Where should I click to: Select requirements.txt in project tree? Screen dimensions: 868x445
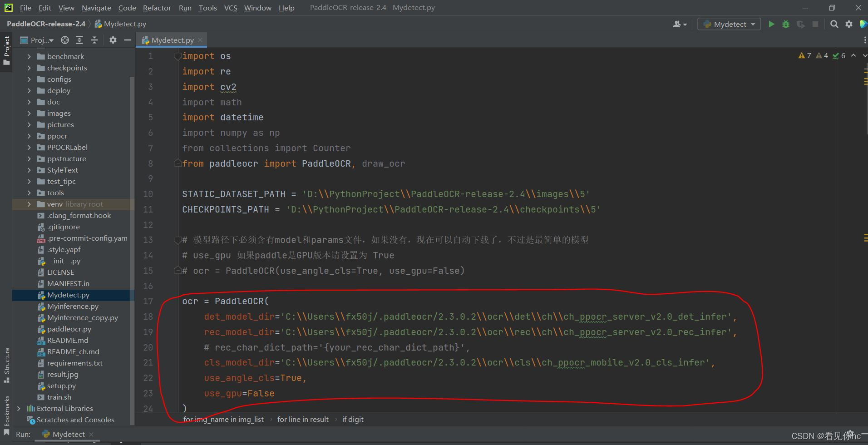(x=74, y=363)
